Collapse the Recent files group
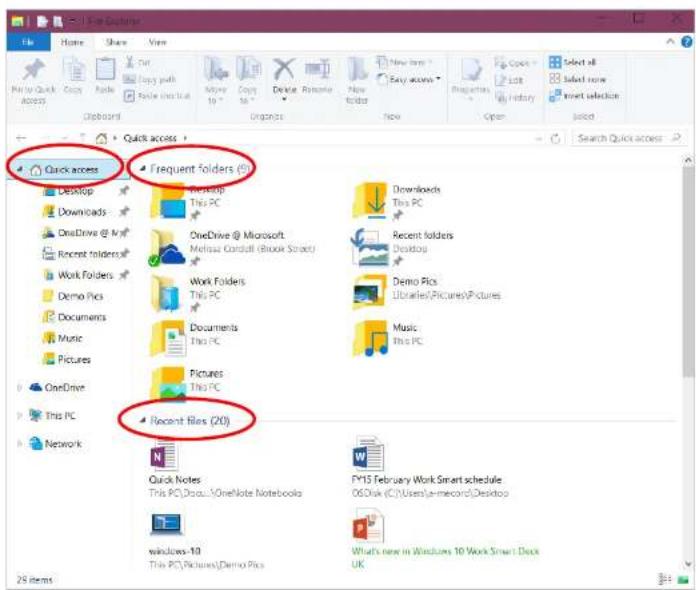 (x=142, y=420)
